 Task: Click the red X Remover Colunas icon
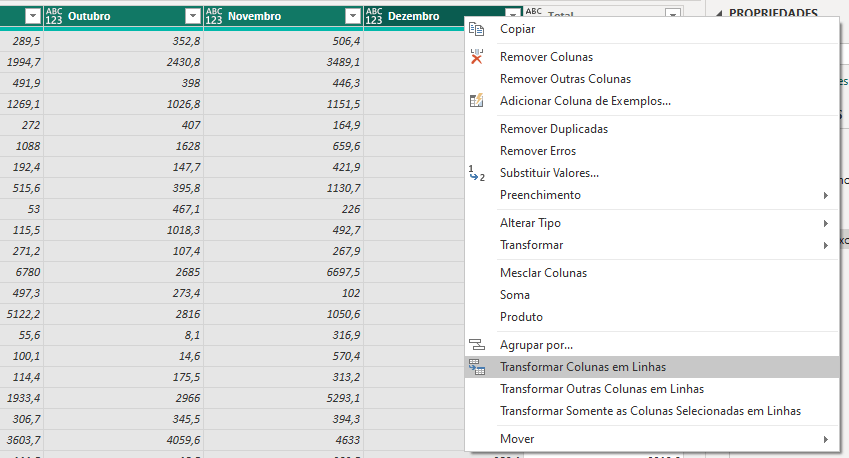476,57
